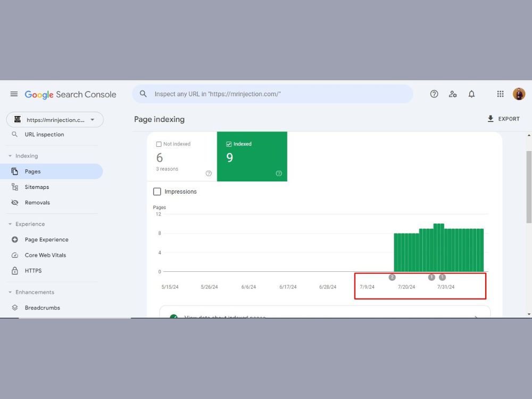Click the green Indexed 9 card
The width and height of the screenshot is (532, 399).
252,156
